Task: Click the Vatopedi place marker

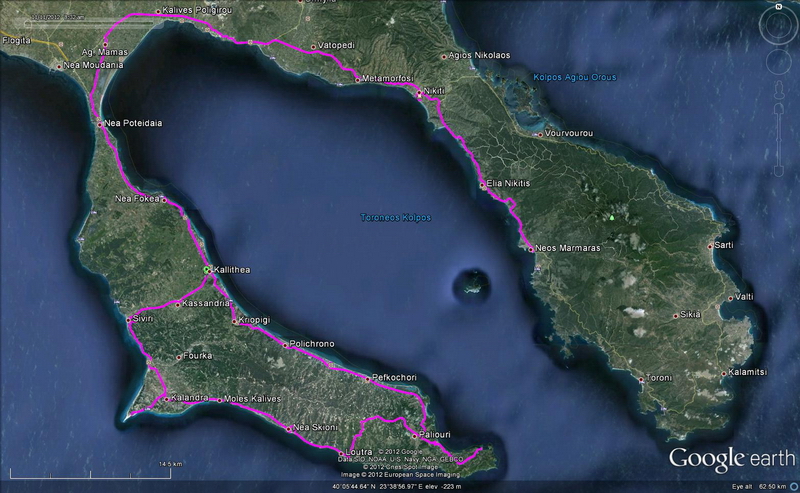Action: pos(313,46)
